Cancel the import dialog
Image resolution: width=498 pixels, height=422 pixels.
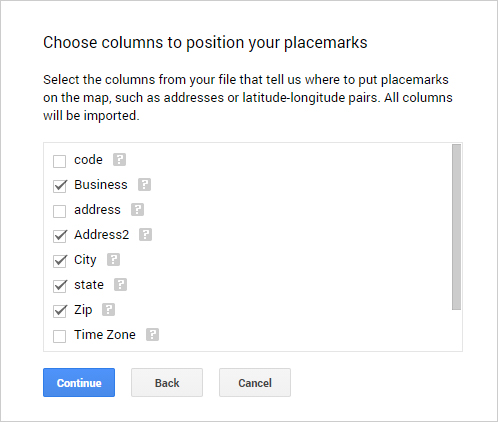[255, 383]
